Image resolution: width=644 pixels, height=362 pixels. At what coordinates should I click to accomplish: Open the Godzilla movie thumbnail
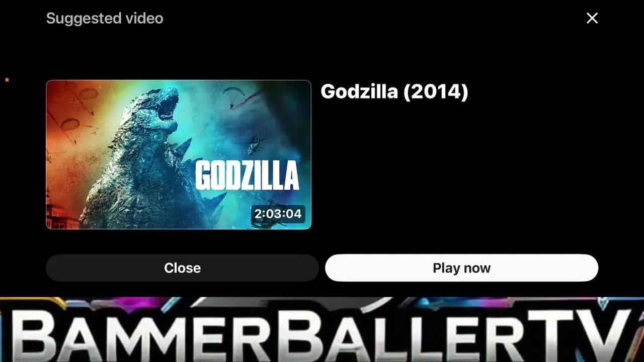(179, 155)
